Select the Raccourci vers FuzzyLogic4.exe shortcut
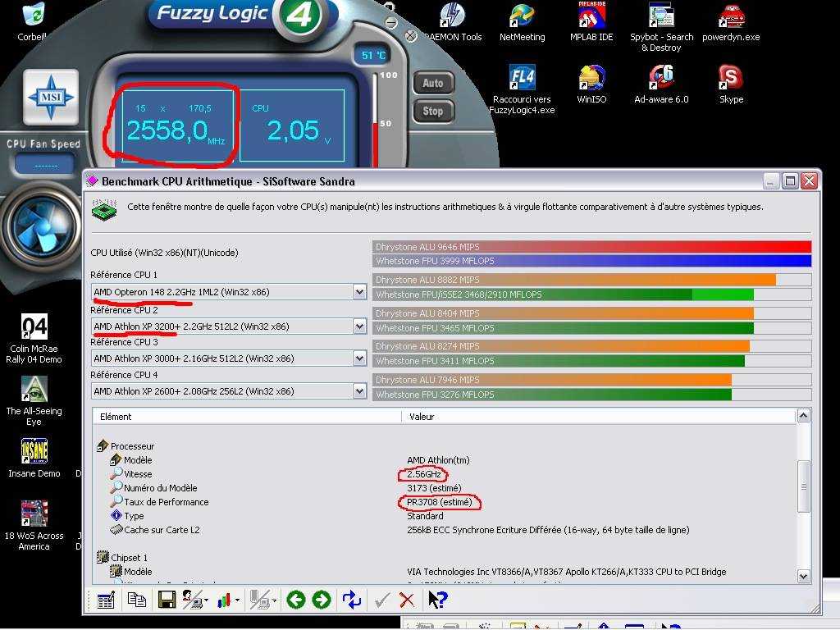The height and width of the screenshot is (630, 840). tap(523, 89)
